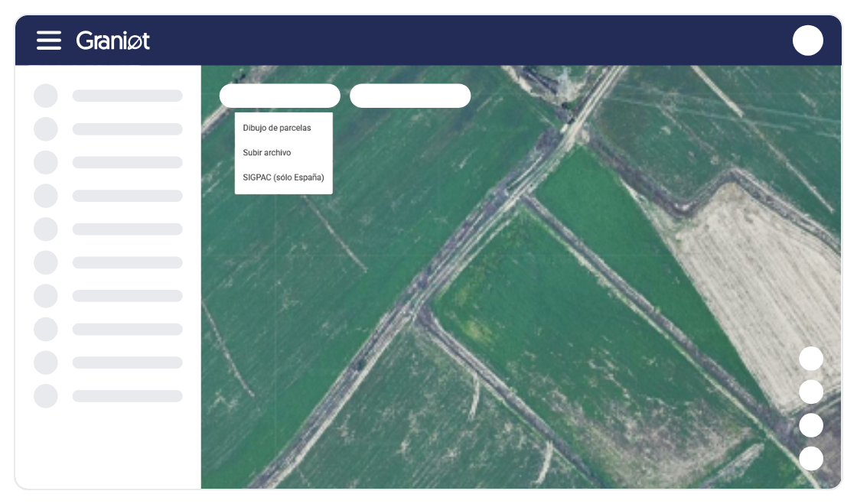Select the "Subir archivo" menu option
The width and height of the screenshot is (857, 504).
pyautogui.click(x=267, y=153)
